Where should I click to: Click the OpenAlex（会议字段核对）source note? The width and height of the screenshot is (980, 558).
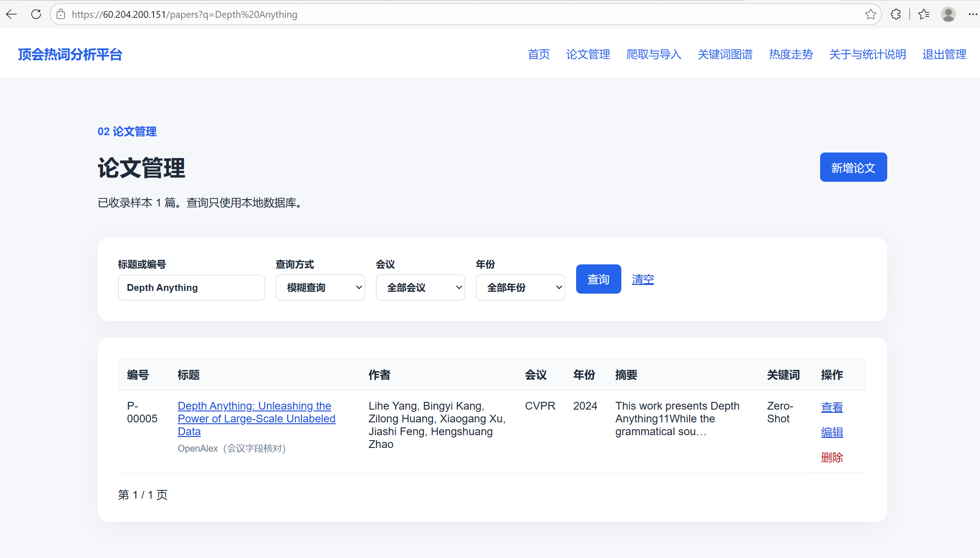tap(232, 448)
